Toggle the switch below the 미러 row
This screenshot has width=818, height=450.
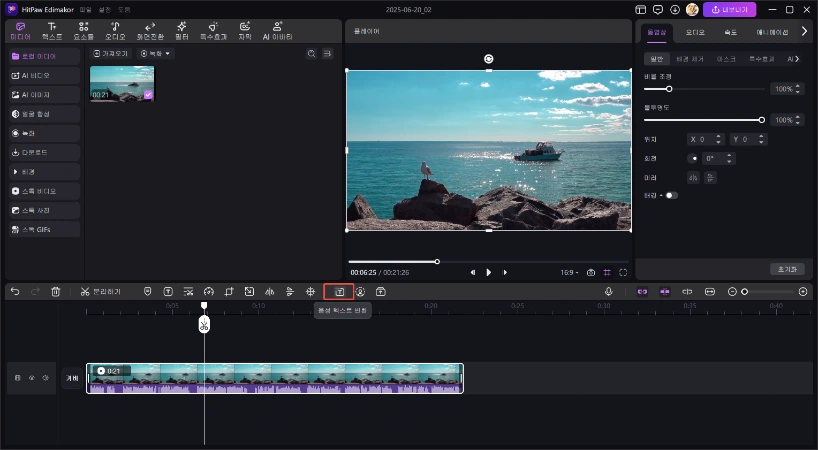(x=671, y=195)
